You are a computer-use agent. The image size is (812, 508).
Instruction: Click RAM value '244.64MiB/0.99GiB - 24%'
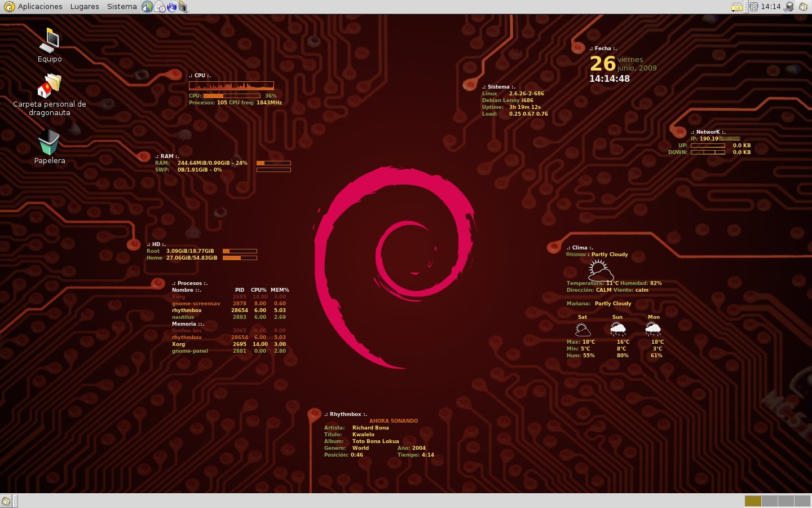[x=213, y=163]
